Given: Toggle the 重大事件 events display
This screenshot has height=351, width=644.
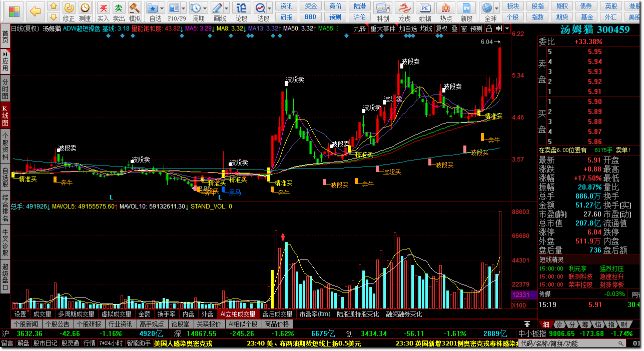Looking at the screenshot, I should [383, 28].
